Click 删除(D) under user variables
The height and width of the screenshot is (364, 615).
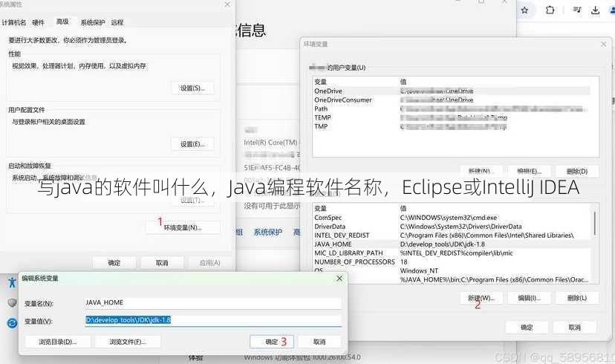point(577,171)
